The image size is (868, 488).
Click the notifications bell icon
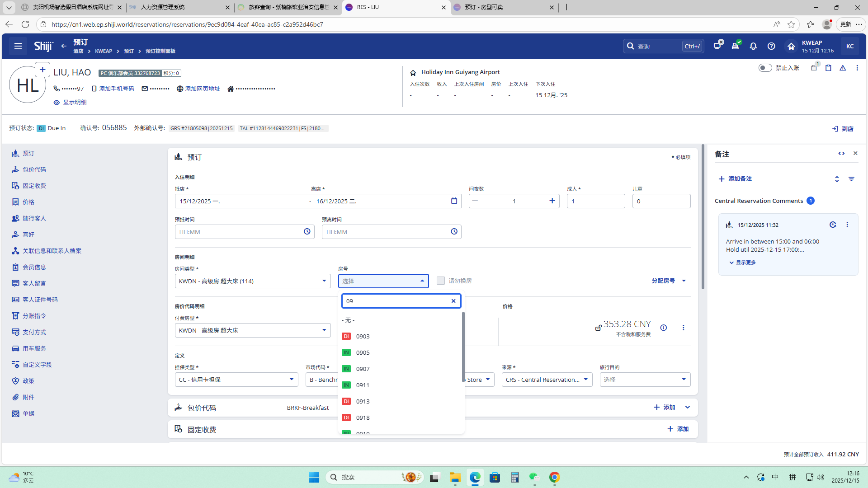click(753, 46)
